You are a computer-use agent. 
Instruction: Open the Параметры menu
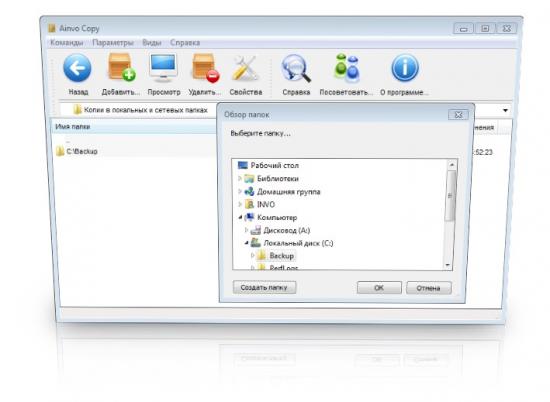pyautogui.click(x=113, y=43)
